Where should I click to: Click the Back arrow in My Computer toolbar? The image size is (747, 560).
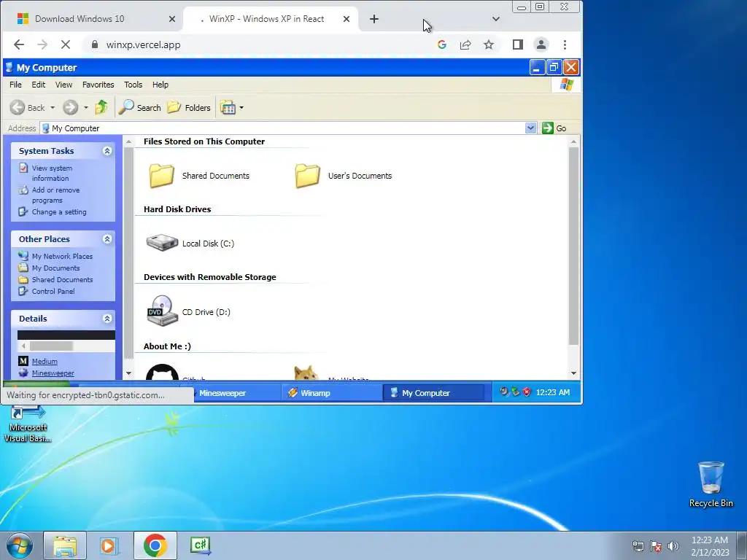tap(18, 108)
